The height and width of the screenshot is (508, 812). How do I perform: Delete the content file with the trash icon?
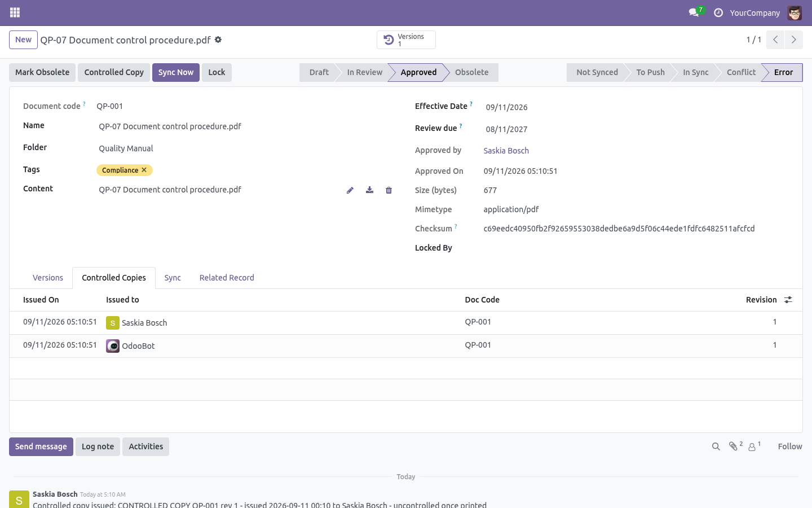pyautogui.click(x=389, y=190)
